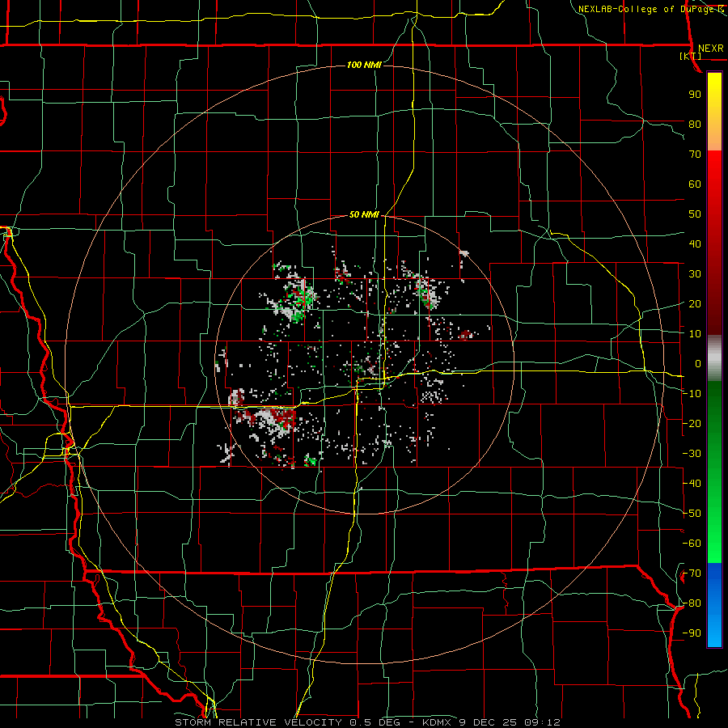Click the "09:12" timestamp text
Image resolution: width=728 pixels, height=728 pixels.
[x=544, y=722]
